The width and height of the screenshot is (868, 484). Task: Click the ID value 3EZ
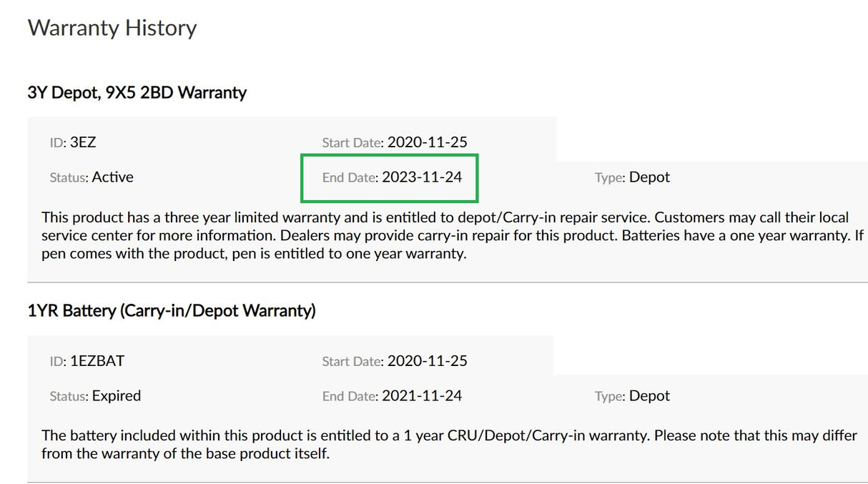(83, 142)
